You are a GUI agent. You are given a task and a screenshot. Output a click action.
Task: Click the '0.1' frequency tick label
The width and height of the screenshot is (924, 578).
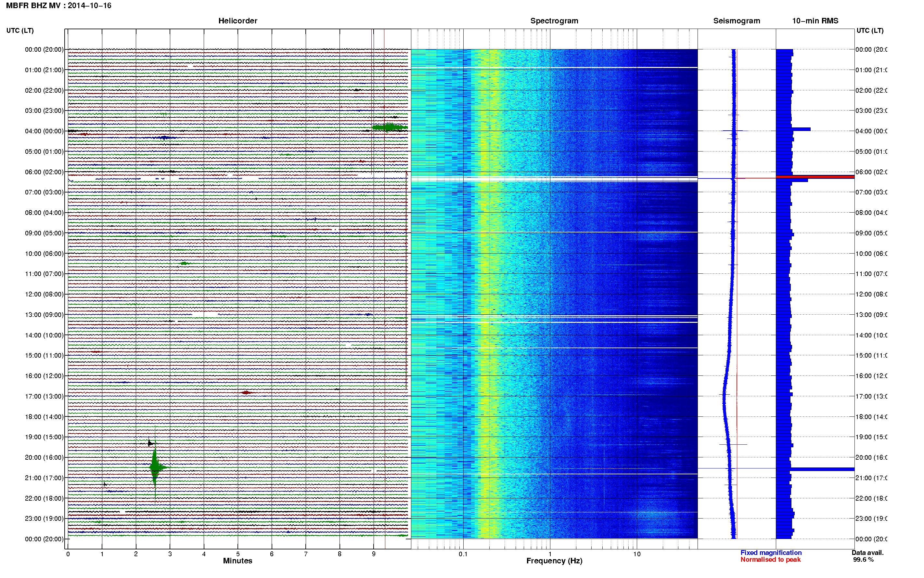[463, 554]
